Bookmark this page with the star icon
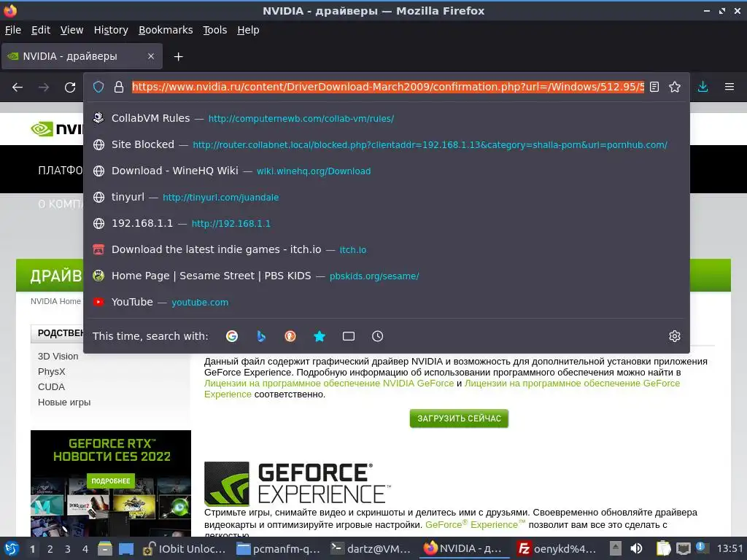This screenshot has height=560, width=747. coord(675,87)
